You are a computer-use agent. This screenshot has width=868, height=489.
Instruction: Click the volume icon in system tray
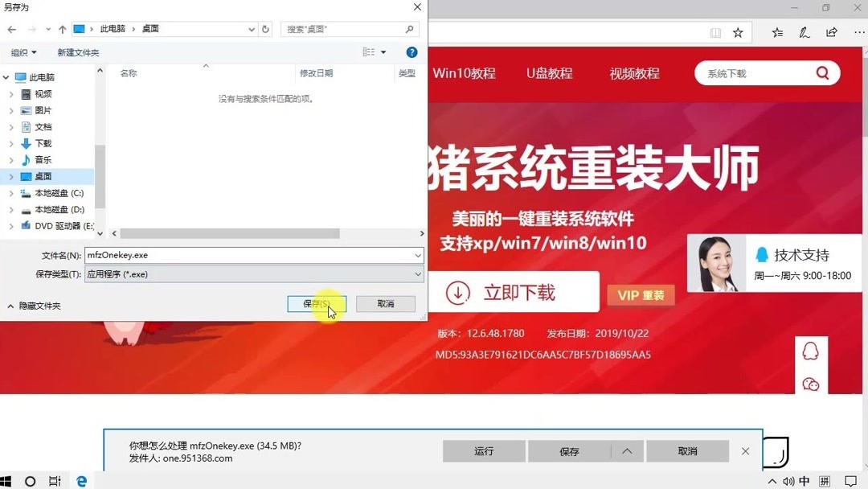pyautogui.click(x=788, y=480)
